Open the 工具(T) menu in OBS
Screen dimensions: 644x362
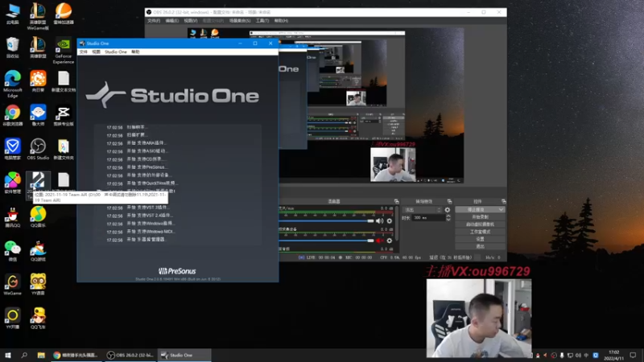tap(262, 21)
